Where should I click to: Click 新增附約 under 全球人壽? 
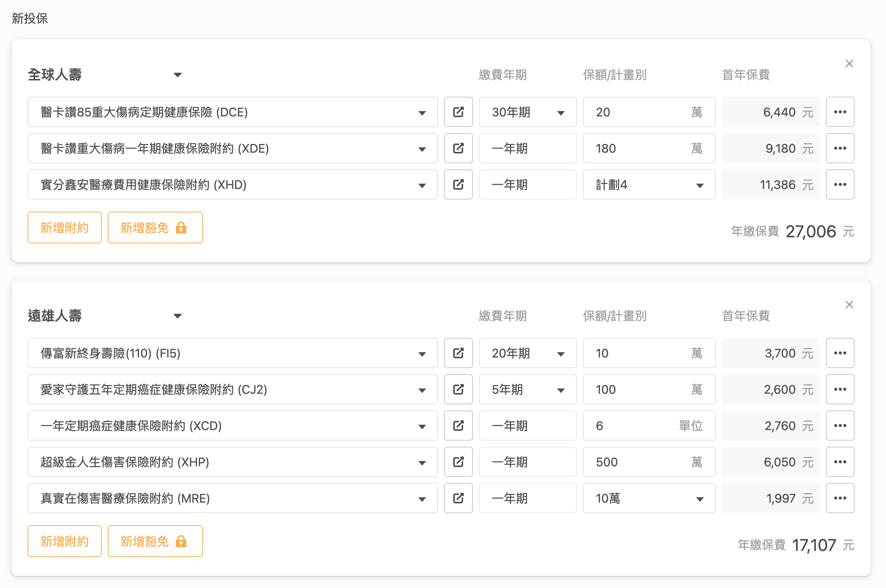pyautogui.click(x=64, y=227)
